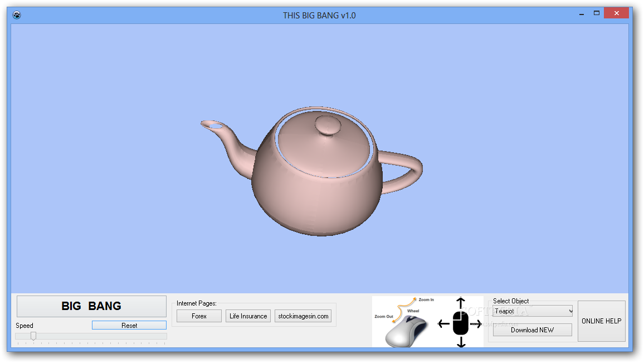Click the app icon in title bar
Viewport: 644px width, 363px height.
(16, 15)
